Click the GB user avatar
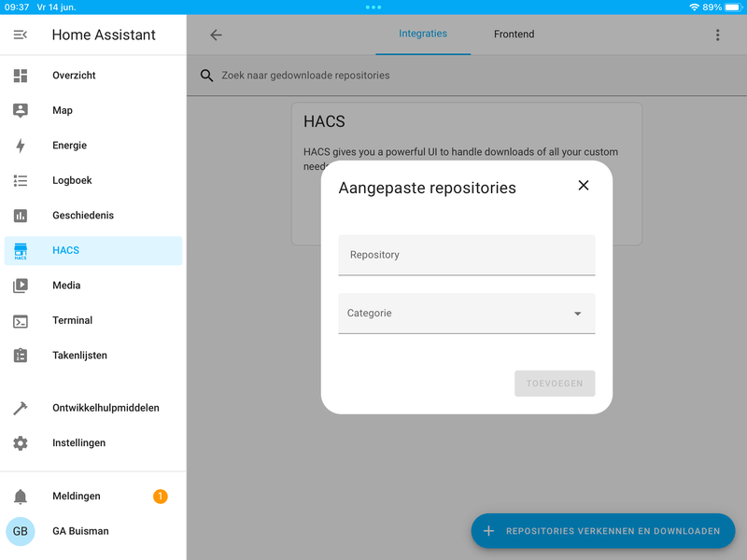The height and width of the screenshot is (560, 747). [x=20, y=531]
